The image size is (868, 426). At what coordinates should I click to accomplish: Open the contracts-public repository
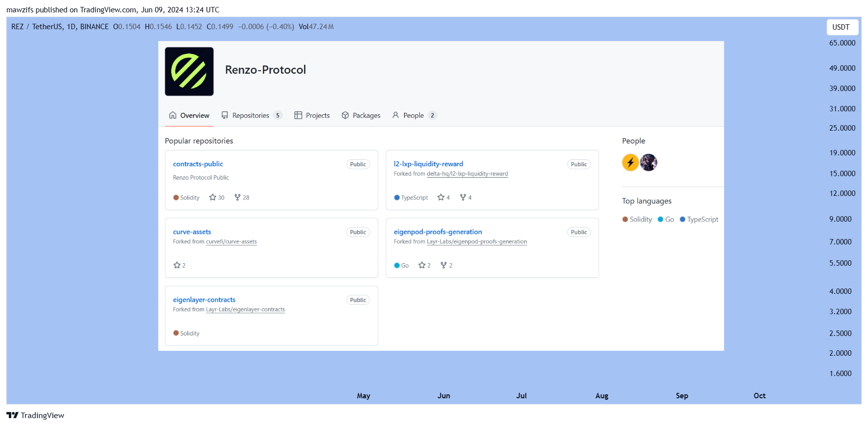198,164
